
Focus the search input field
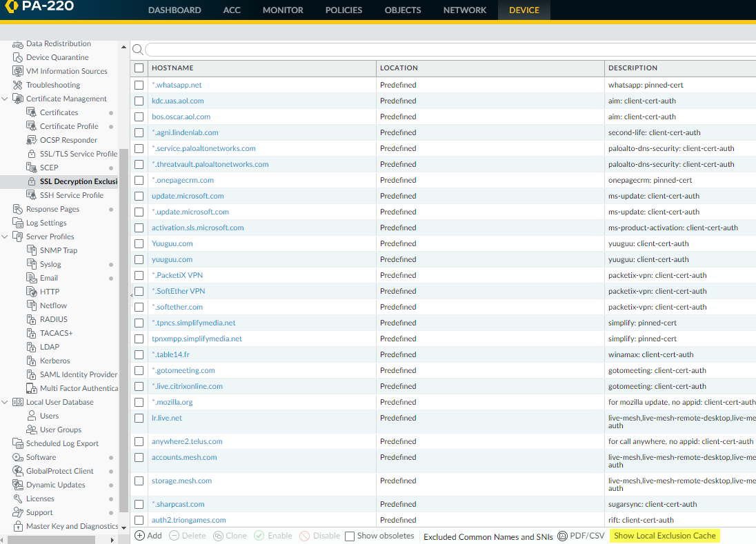(448, 50)
